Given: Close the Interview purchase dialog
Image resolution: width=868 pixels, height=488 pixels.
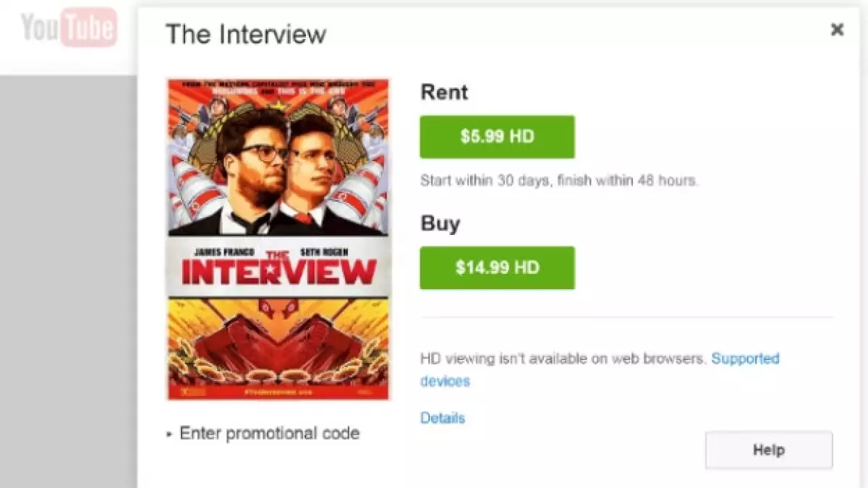Looking at the screenshot, I should (x=837, y=30).
